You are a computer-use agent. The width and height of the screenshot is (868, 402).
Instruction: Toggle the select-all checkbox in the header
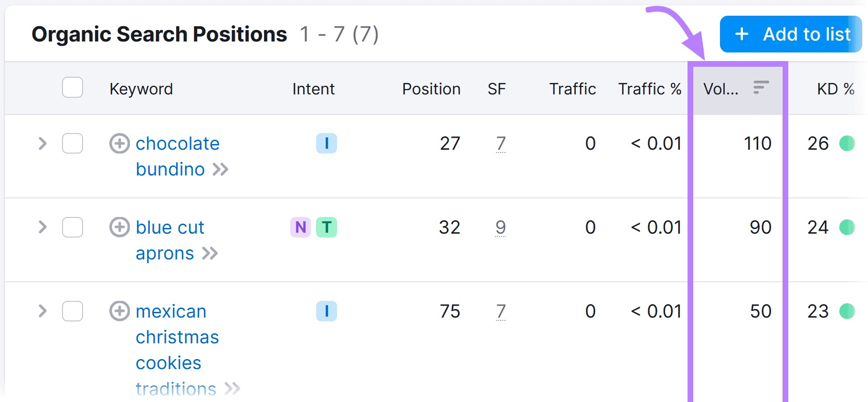click(72, 88)
